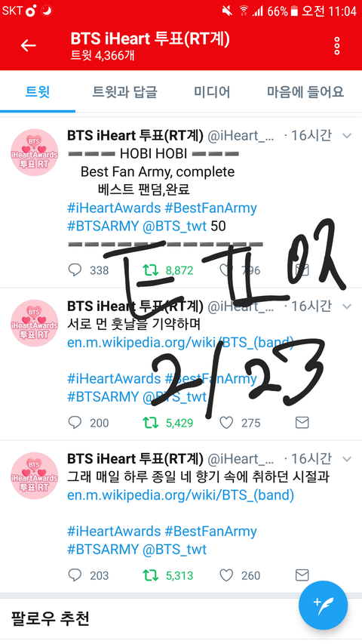Share third tweet via direct message icon

coord(302,575)
